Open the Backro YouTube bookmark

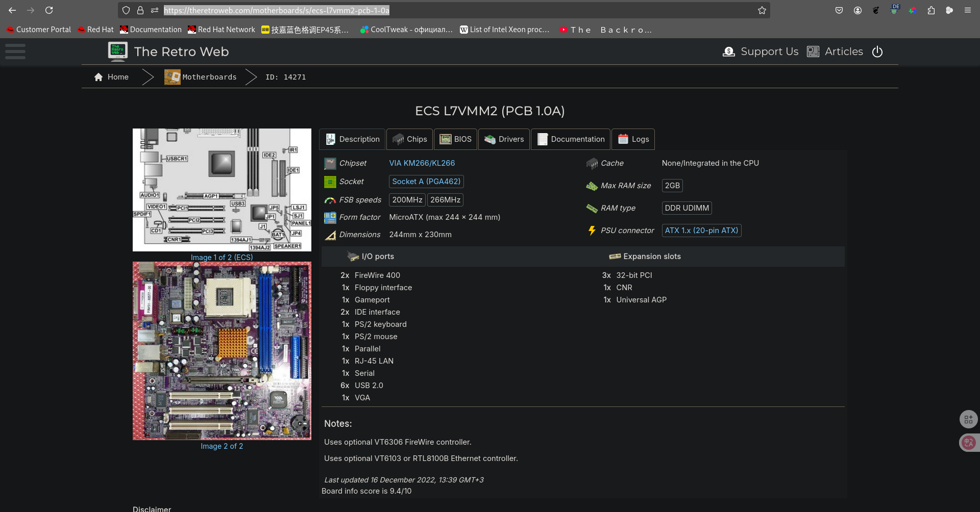[x=606, y=30]
